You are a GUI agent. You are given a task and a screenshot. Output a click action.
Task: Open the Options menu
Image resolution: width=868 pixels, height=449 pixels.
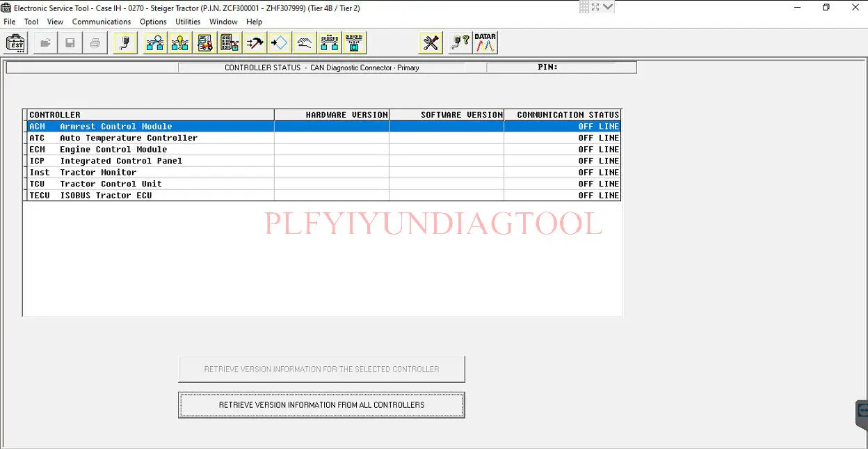point(153,22)
